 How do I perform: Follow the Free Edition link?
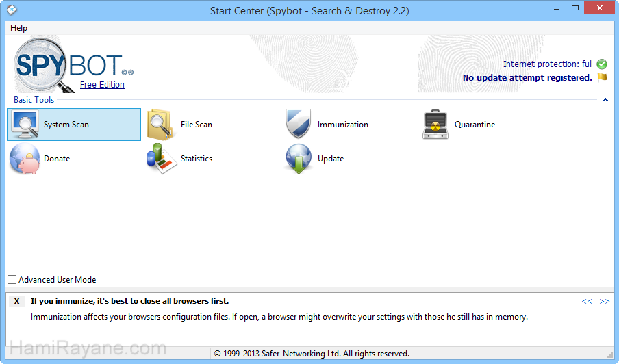(x=102, y=85)
